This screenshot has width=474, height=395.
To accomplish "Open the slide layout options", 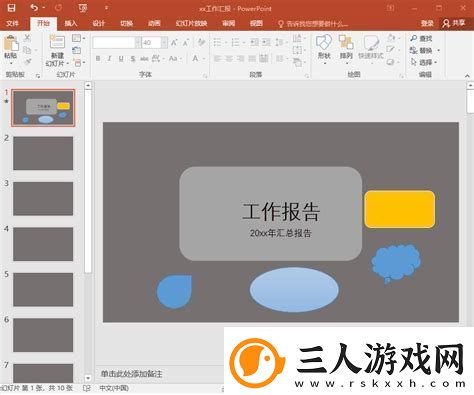I will [77, 38].
